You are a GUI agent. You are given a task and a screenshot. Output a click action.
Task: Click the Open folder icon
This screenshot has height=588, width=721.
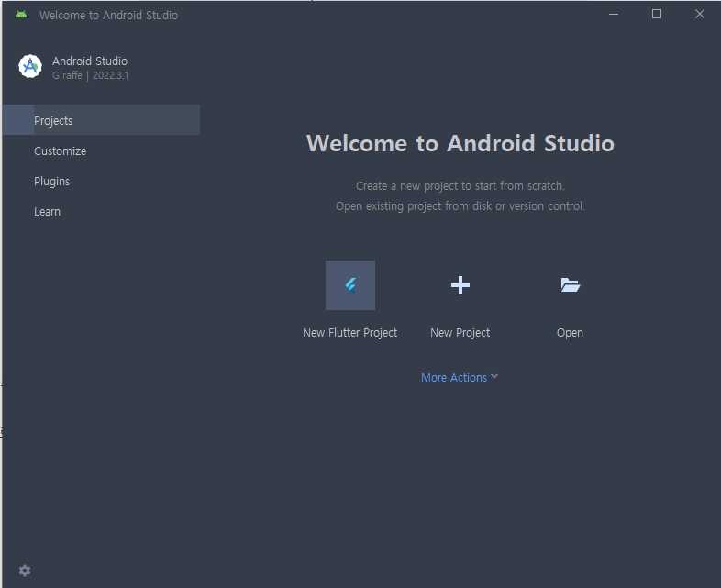571,285
